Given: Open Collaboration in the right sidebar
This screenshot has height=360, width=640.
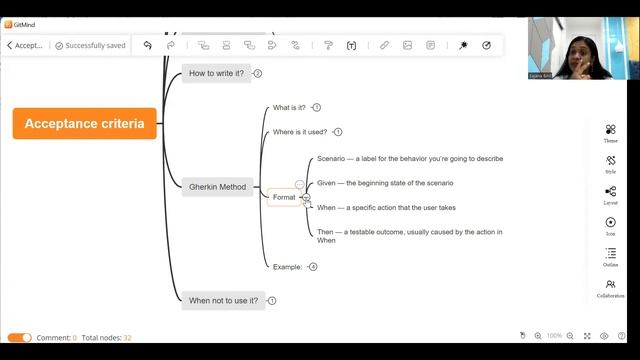Looking at the screenshot, I should tap(611, 289).
